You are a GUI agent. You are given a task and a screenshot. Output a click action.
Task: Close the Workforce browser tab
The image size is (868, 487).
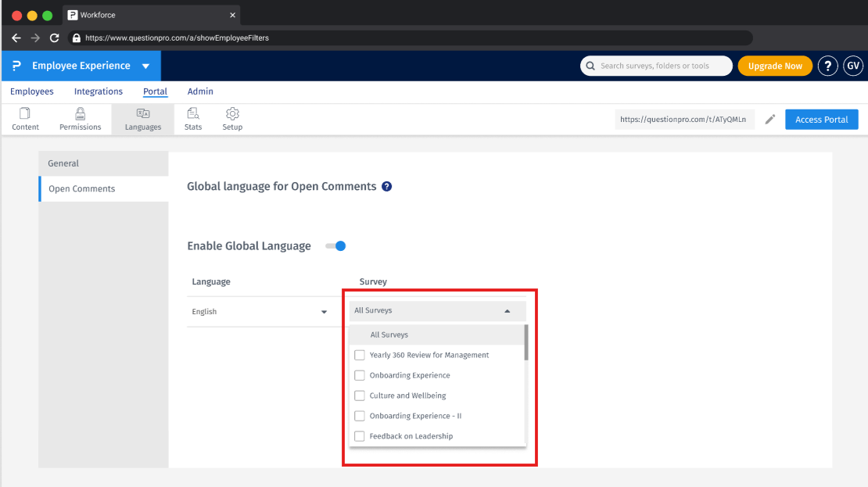coord(232,15)
